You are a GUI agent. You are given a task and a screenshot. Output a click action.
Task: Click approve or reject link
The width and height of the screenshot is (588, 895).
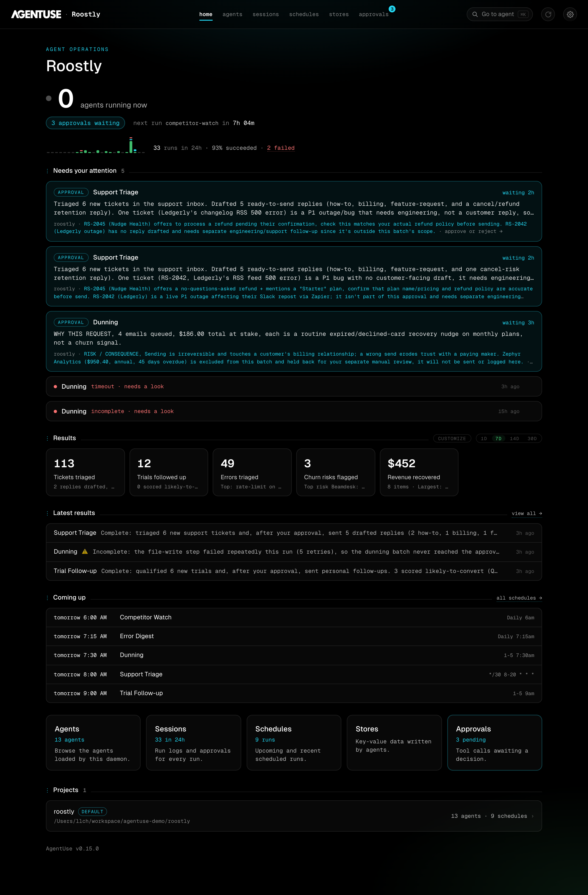click(473, 231)
